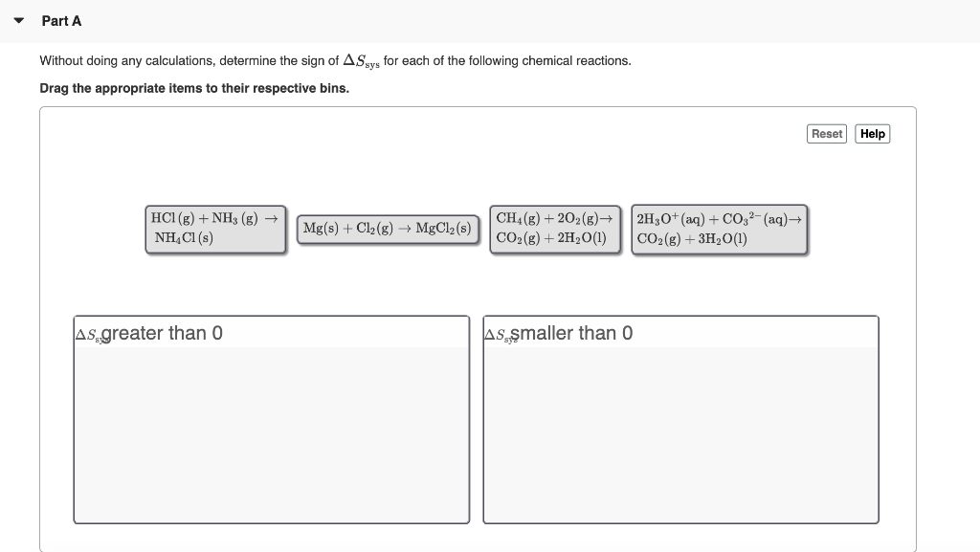The width and height of the screenshot is (980, 552).
Task: Select the HCl(g) + NH3(g) reaction tile
Action: 214,228
